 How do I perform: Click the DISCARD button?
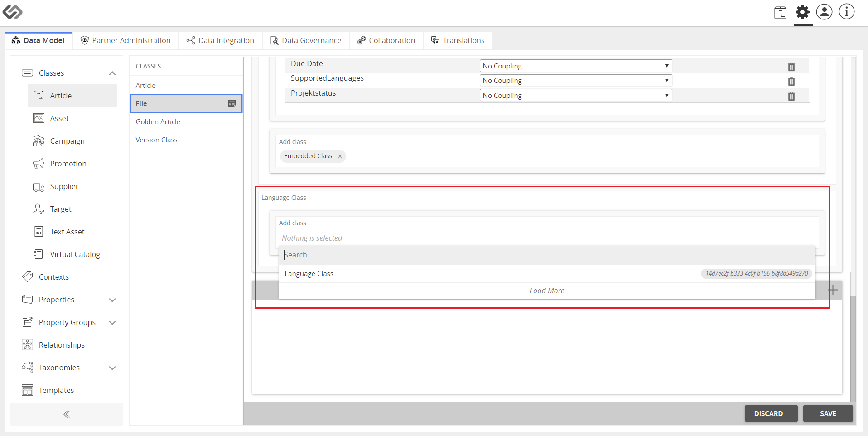pyautogui.click(x=771, y=413)
